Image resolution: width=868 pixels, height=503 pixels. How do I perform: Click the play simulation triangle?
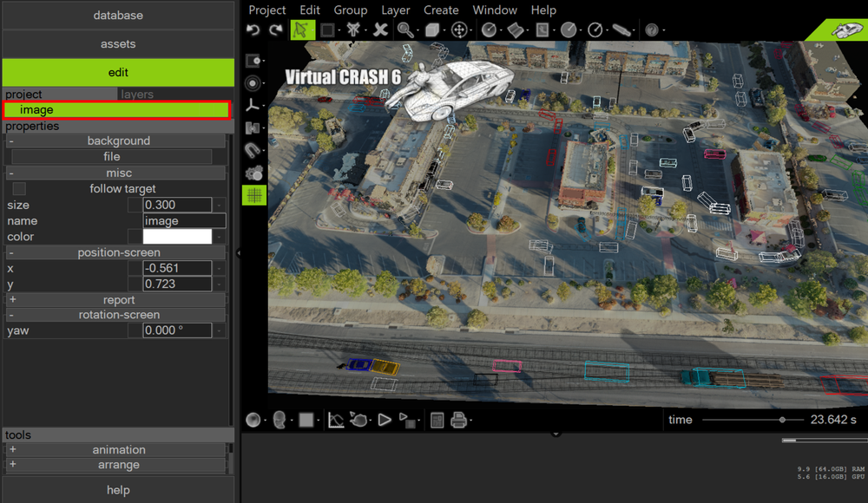(385, 420)
